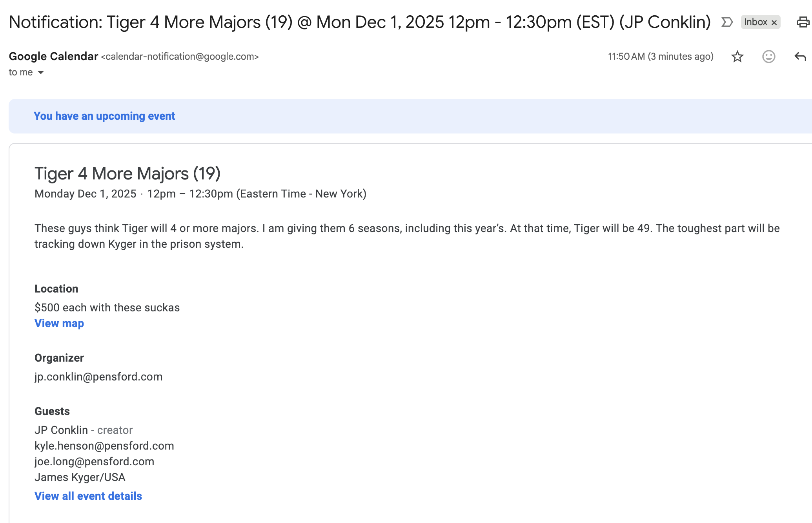The height and width of the screenshot is (523, 812).
Task: Click the Inbox label chip
Action: tap(755, 22)
